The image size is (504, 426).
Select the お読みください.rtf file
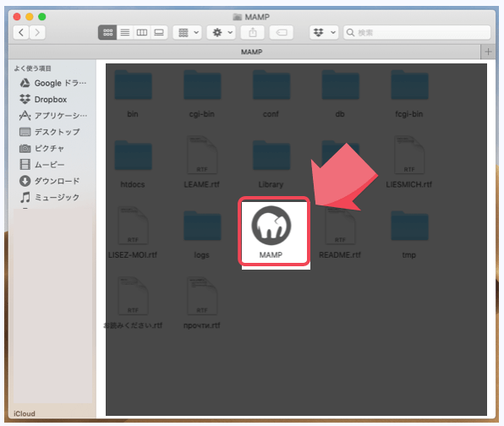point(133,303)
